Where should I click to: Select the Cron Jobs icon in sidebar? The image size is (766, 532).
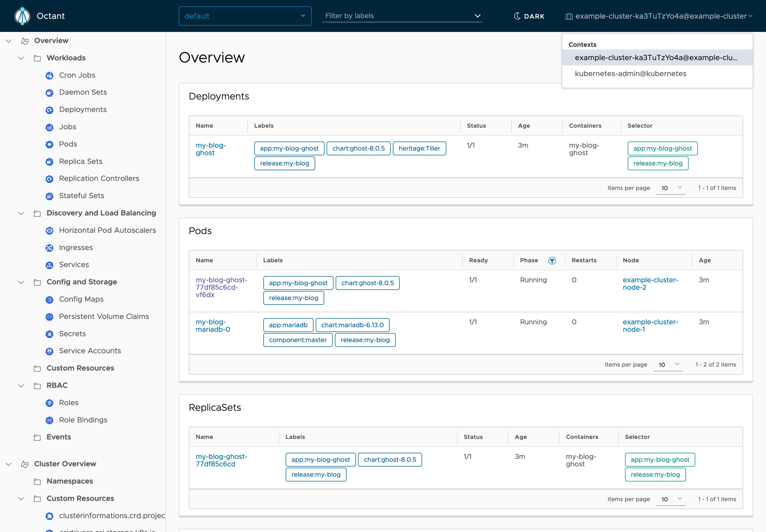pyautogui.click(x=49, y=75)
